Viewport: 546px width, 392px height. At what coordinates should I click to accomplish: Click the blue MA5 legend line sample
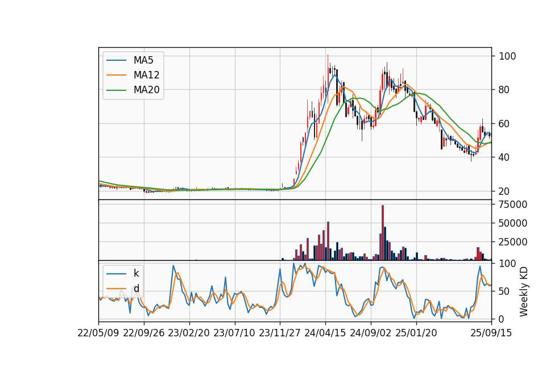[x=116, y=60]
